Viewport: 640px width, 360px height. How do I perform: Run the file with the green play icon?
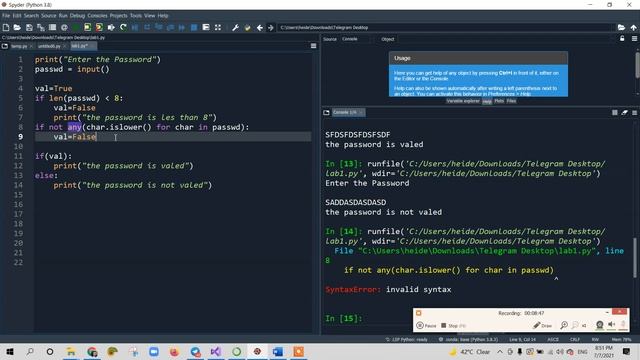(76, 27)
